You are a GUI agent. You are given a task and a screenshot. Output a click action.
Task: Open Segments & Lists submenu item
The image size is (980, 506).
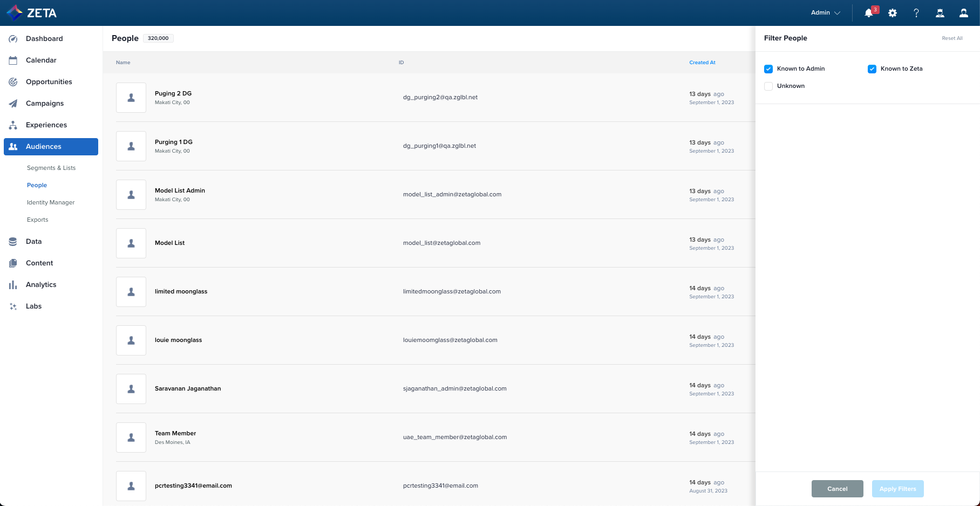click(51, 168)
